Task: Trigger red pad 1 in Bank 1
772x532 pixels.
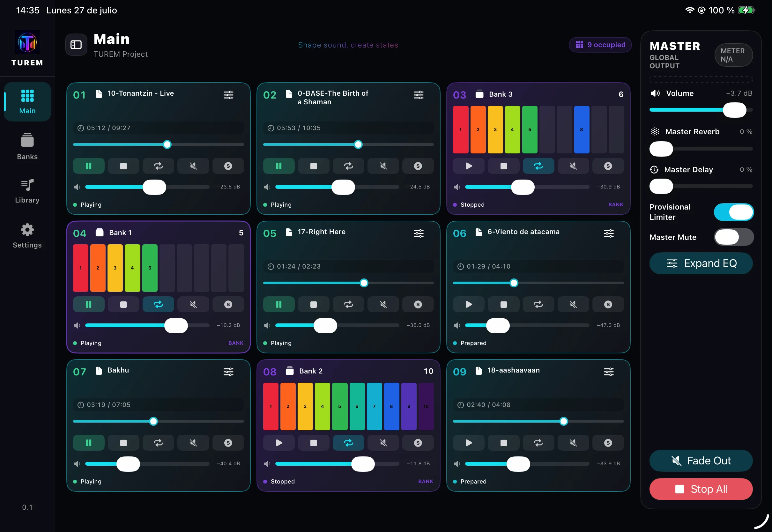Action: click(x=81, y=268)
